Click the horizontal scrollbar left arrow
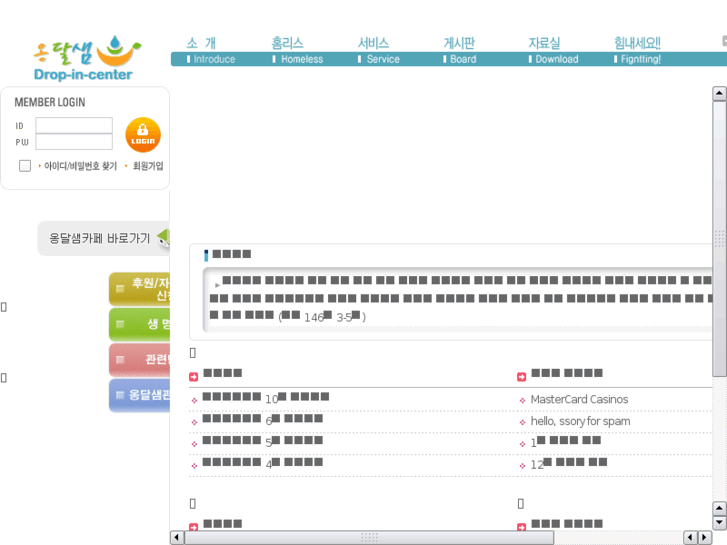This screenshot has height=545, width=727. (x=177, y=538)
